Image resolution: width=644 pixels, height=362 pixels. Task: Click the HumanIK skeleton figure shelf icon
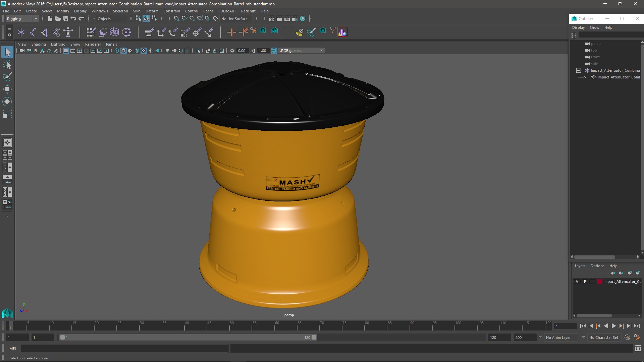coord(68,32)
